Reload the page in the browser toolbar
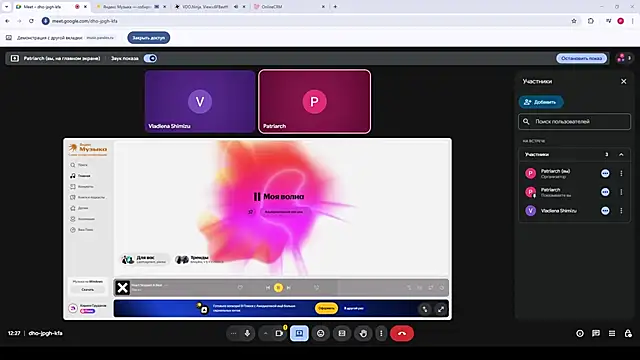The height and width of the screenshot is (360, 640). click(x=31, y=21)
